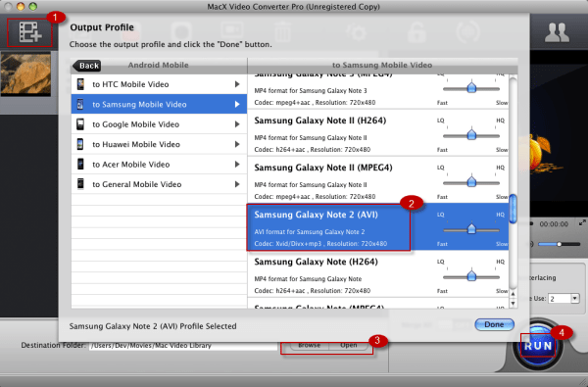Expand the Google Mobile Video arrow

click(x=237, y=124)
